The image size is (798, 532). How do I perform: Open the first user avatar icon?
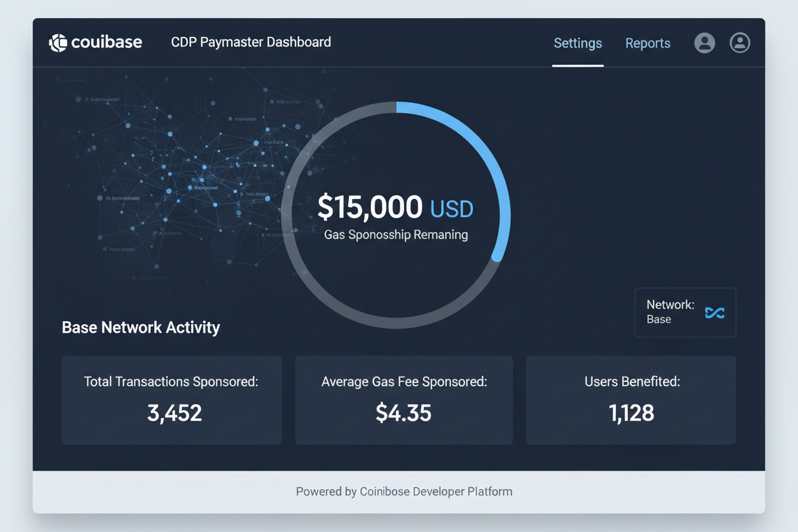click(704, 43)
